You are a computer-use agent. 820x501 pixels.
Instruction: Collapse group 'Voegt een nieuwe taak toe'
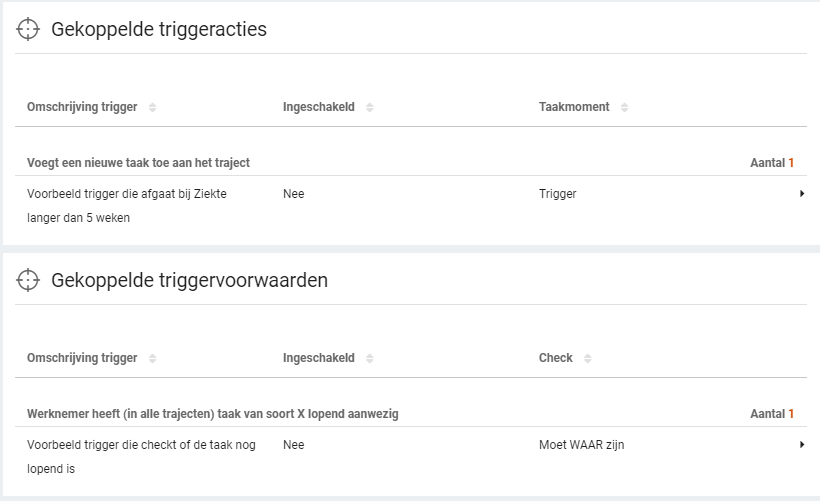pyautogui.click(x=138, y=162)
